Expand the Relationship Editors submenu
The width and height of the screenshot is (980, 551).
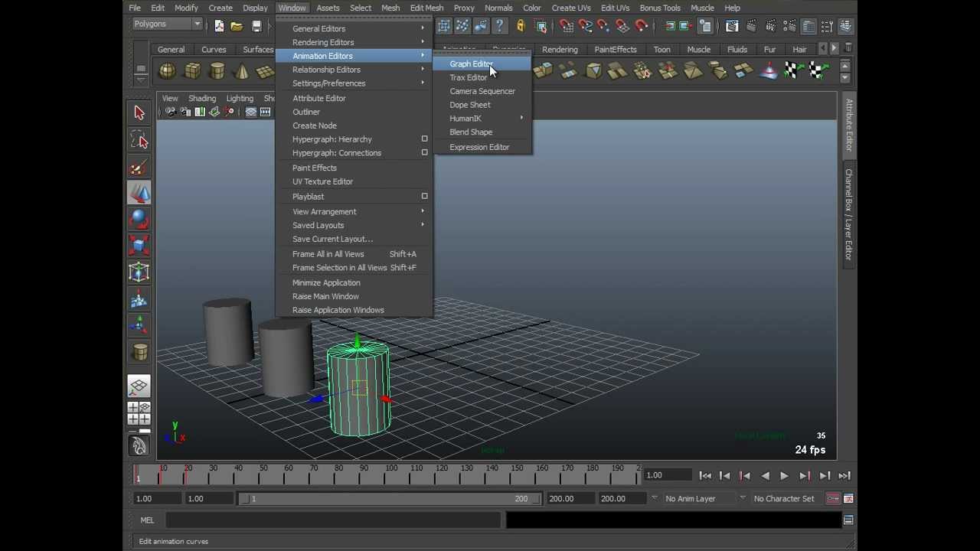[354, 70]
